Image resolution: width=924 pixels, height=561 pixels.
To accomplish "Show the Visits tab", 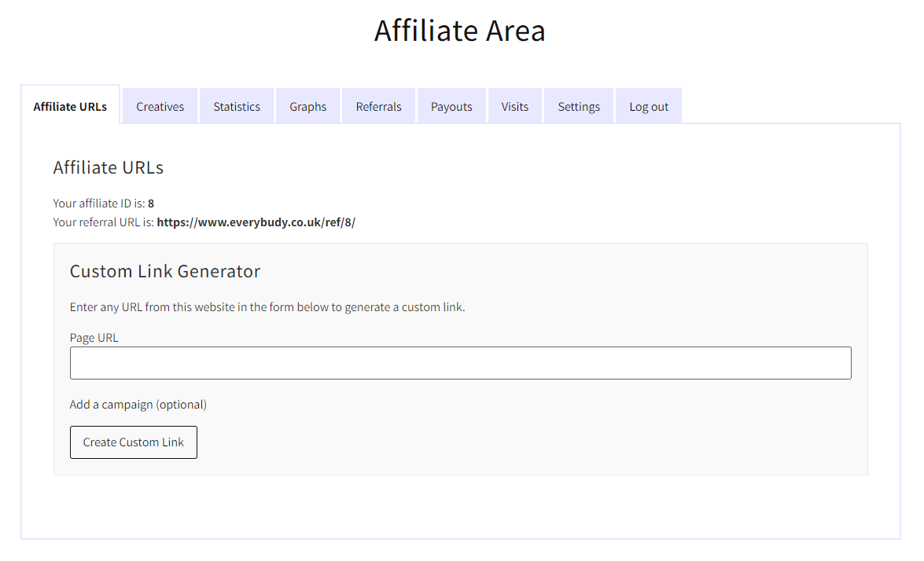I will tap(515, 107).
